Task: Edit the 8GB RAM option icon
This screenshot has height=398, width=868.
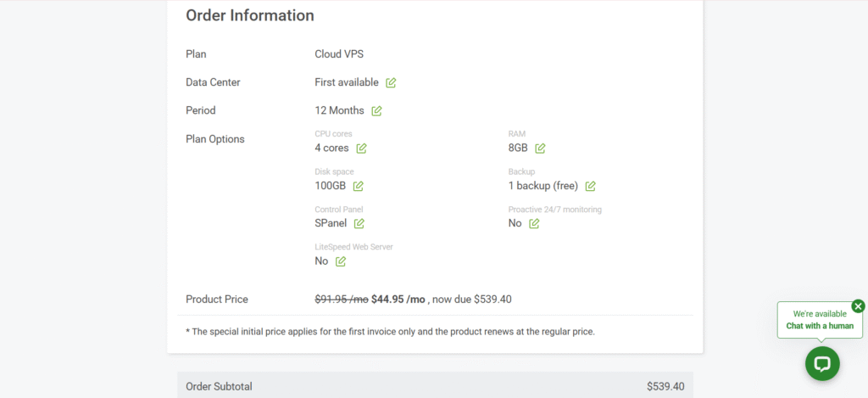Action: click(x=540, y=148)
